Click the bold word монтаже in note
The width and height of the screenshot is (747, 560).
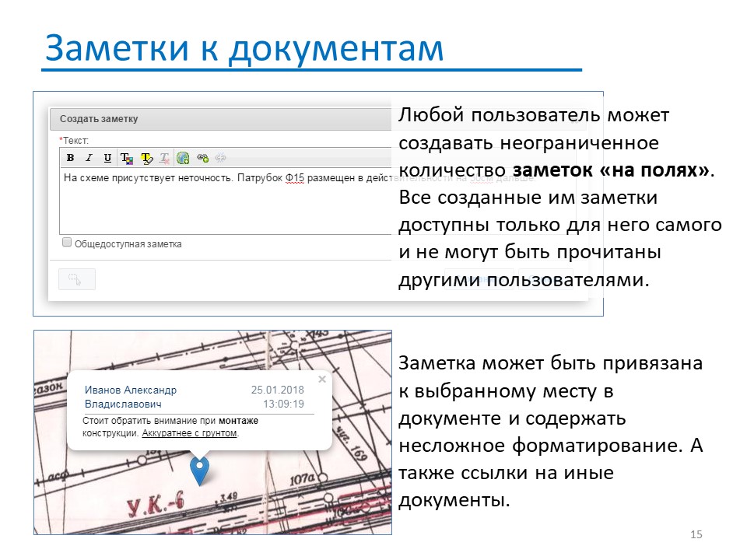tap(238, 421)
